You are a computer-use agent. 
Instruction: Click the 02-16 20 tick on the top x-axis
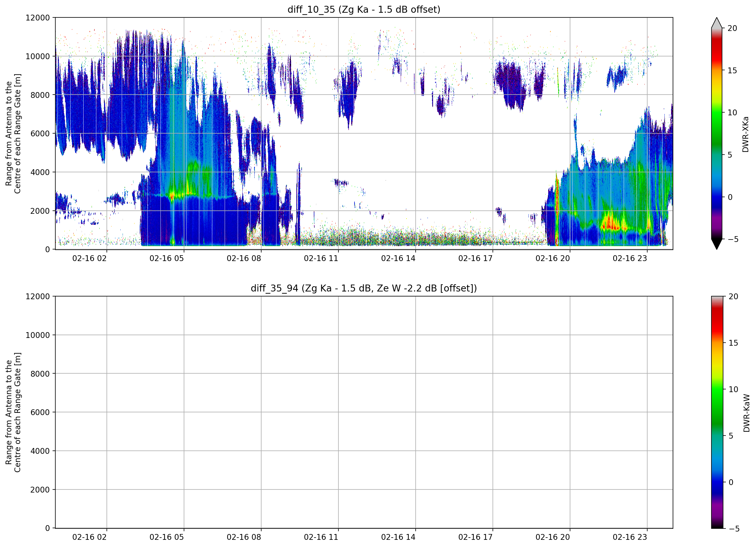click(x=553, y=259)
